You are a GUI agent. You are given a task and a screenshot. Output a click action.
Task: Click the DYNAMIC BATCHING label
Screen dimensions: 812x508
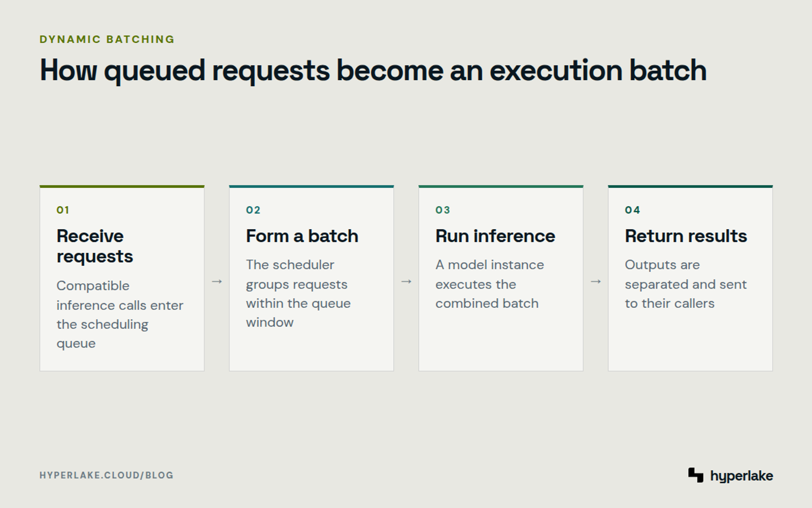[x=107, y=39]
